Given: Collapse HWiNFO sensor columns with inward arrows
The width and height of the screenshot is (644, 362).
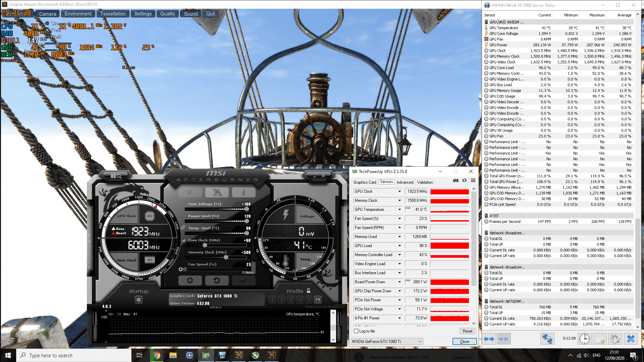Looking at the screenshot, I should click(503, 339).
